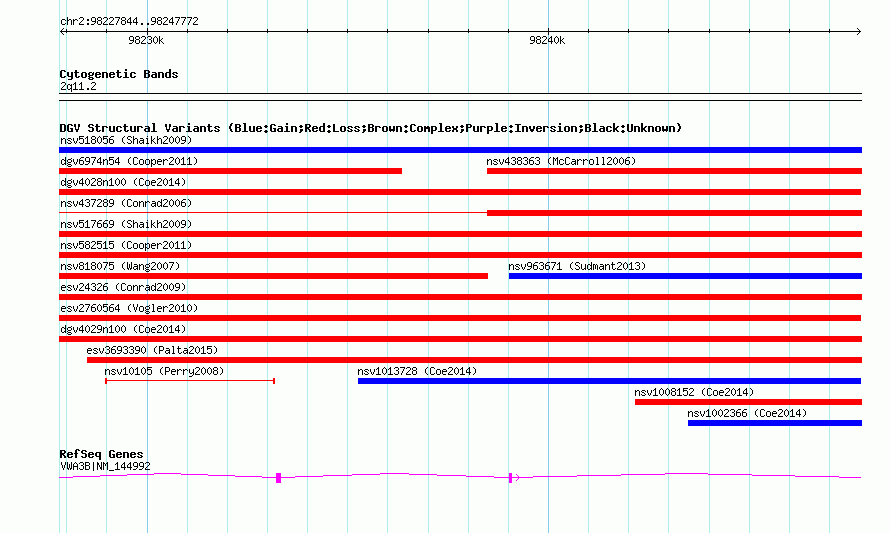
Task: Click the chr2:98227844..98247772 coordinate text
Action: point(129,22)
